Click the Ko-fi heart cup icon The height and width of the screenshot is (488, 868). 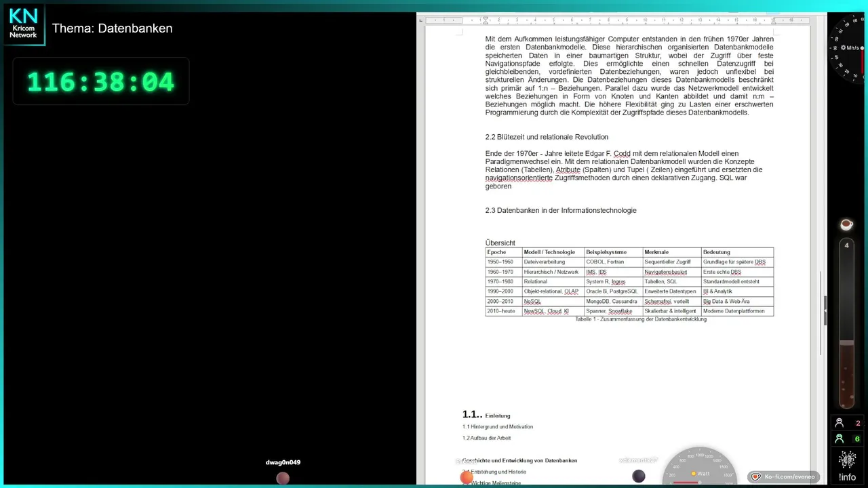756,477
